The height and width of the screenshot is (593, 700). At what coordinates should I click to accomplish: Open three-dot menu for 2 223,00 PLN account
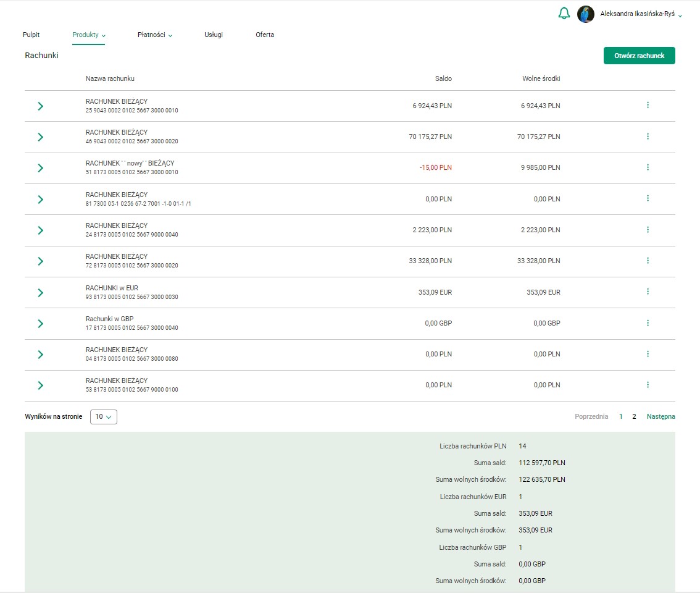(x=648, y=230)
